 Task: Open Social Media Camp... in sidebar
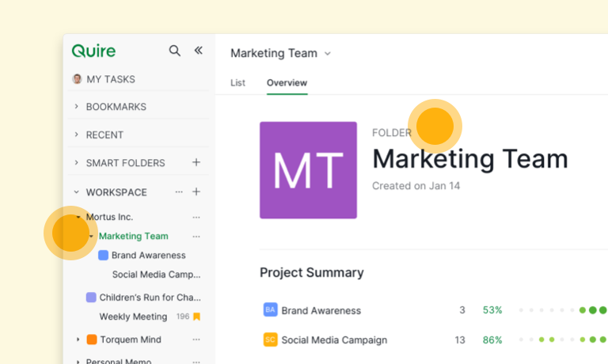click(156, 275)
